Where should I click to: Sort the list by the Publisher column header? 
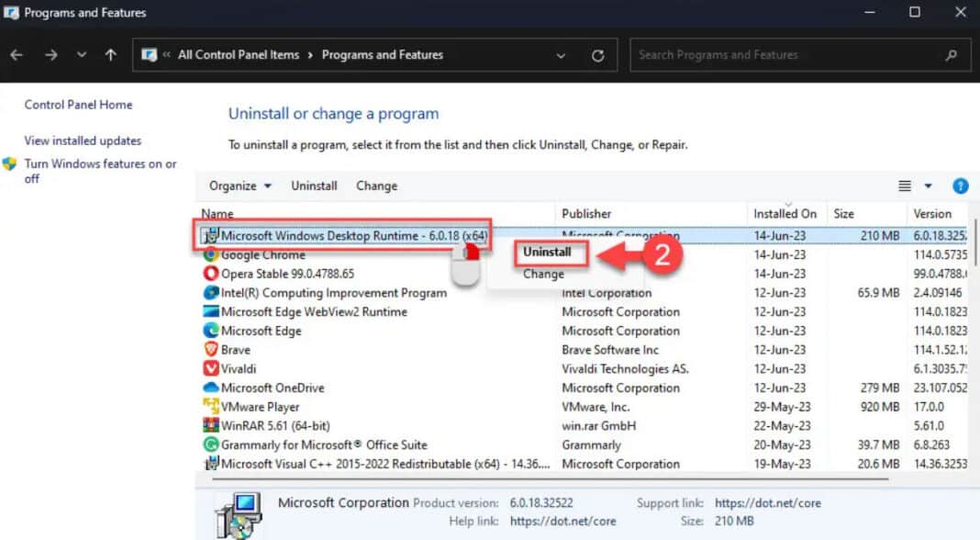point(586,212)
